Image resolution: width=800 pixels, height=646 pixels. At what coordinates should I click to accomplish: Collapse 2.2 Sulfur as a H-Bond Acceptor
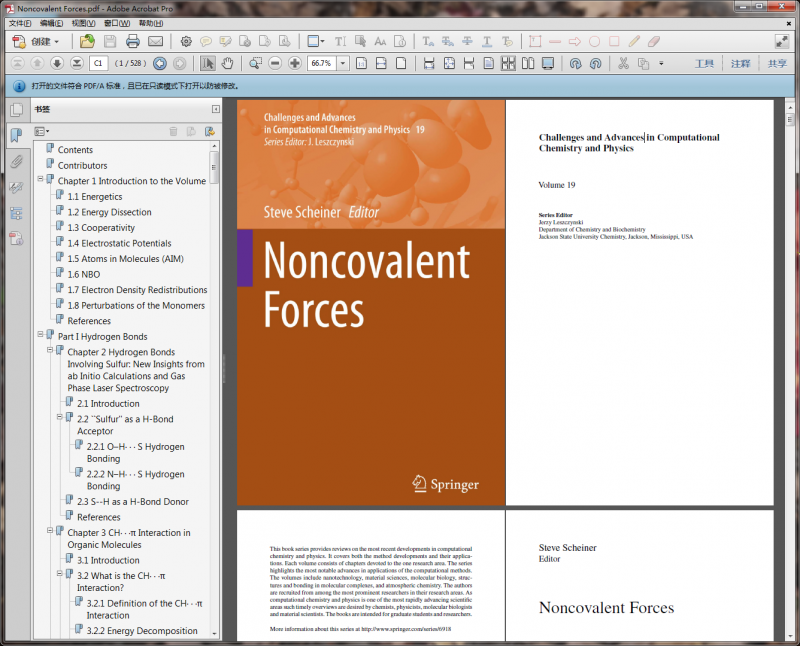pos(60,417)
